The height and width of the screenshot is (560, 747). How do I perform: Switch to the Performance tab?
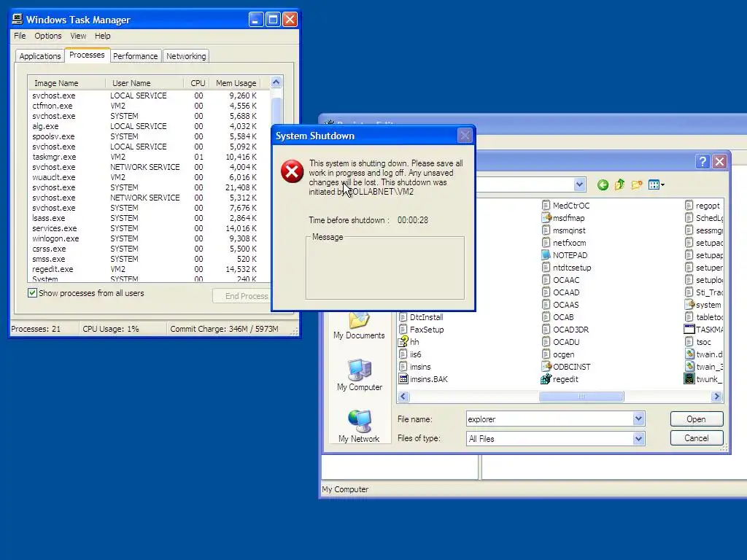[x=135, y=56]
